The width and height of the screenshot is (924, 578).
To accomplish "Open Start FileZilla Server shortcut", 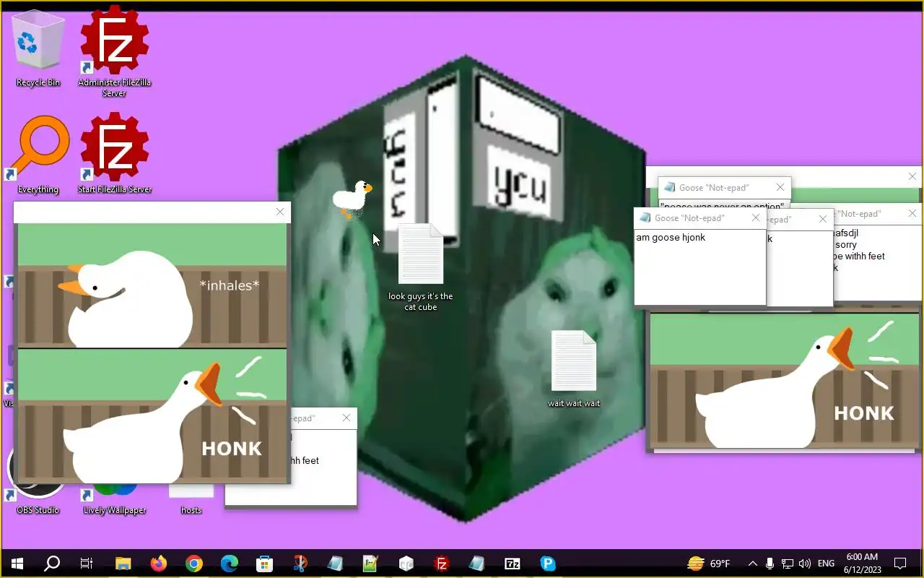I will click(114, 153).
